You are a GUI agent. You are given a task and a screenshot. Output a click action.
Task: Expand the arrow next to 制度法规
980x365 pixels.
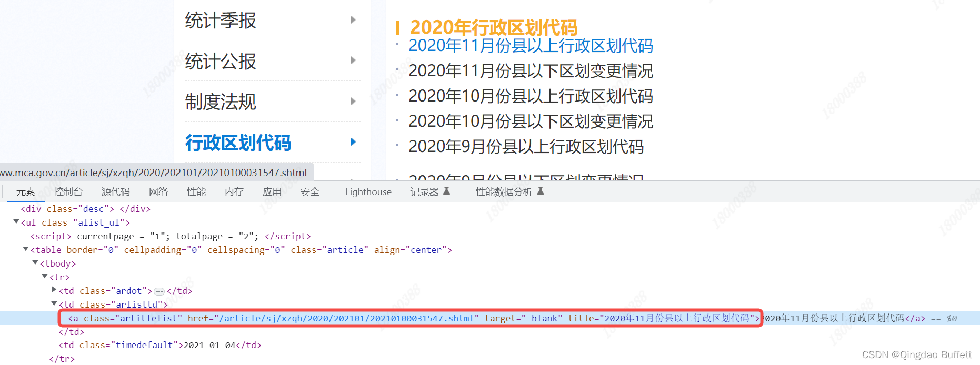[x=353, y=101]
